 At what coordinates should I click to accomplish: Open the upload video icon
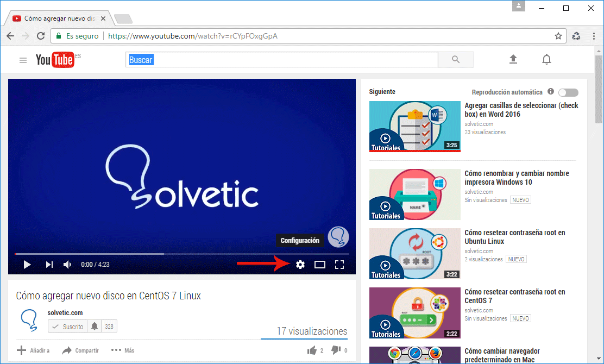(x=513, y=59)
